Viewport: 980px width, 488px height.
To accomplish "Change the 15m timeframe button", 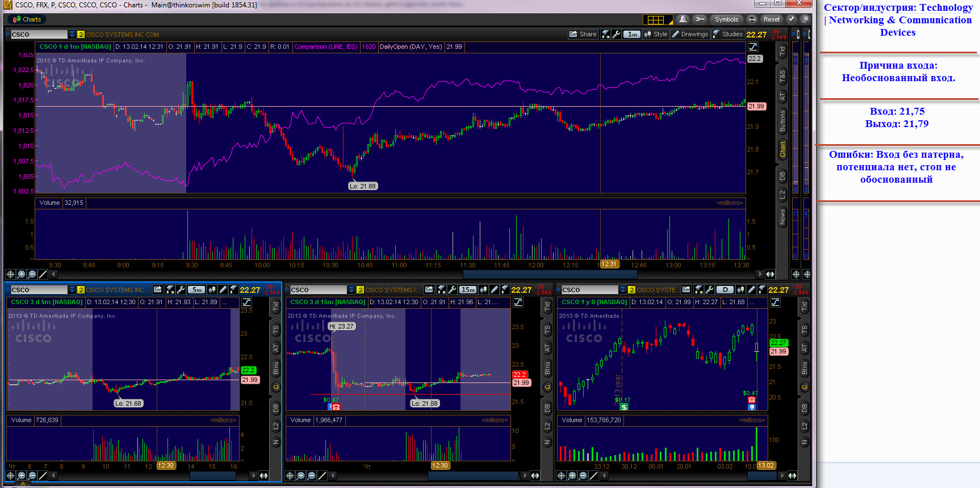I will point(468,289).
